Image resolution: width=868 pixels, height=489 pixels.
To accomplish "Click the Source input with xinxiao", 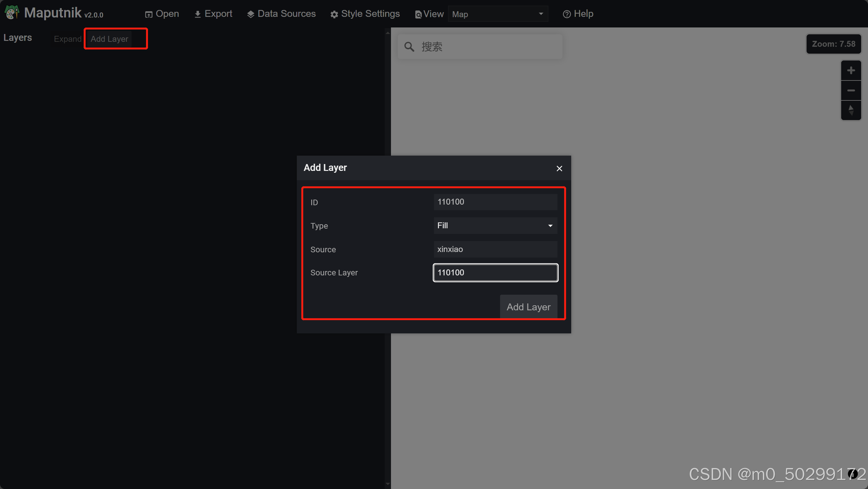I will (495, 249).
